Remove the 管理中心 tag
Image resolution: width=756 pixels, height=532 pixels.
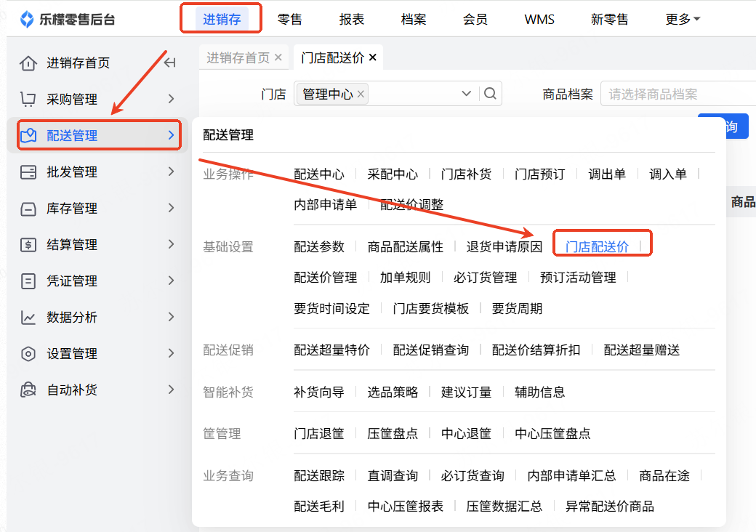(361, 94)
